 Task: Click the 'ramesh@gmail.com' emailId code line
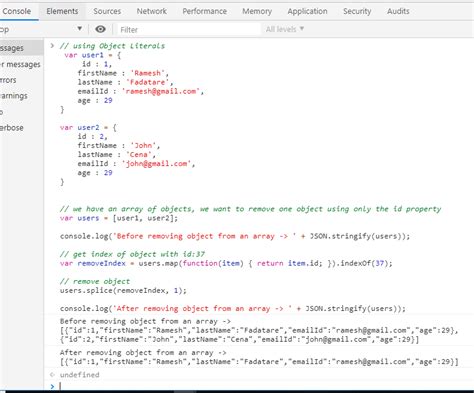[x=140, y=91]
